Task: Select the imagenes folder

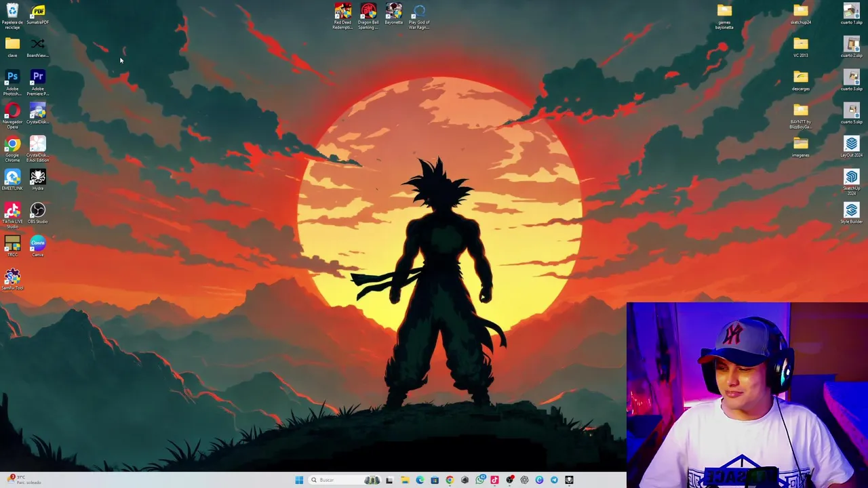Action: (801, 147)
